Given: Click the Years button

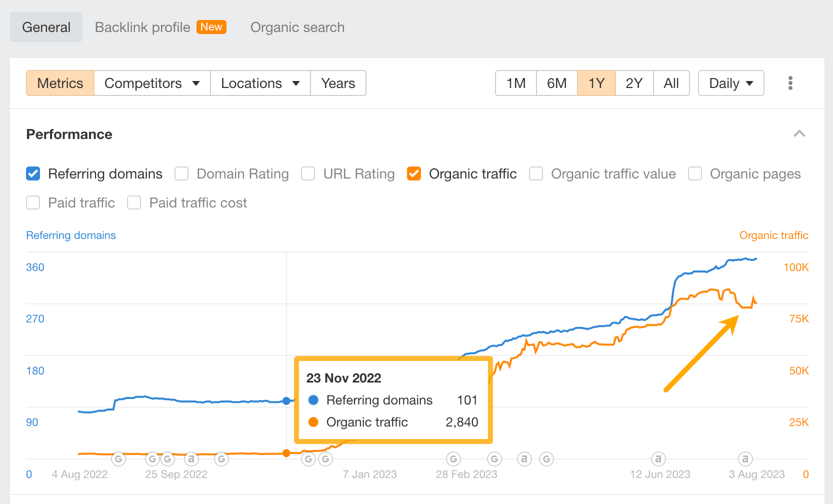Looking at the screenshot, I should tap(338, 83).
